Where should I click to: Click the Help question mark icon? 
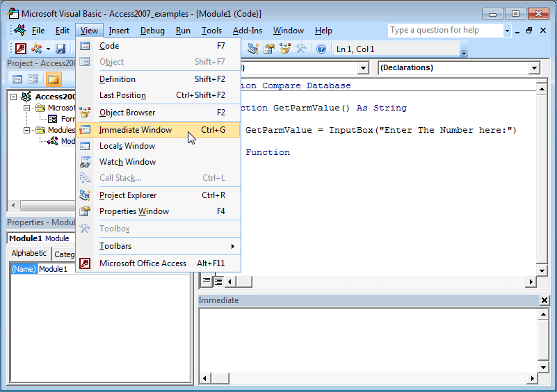(321, 49)
